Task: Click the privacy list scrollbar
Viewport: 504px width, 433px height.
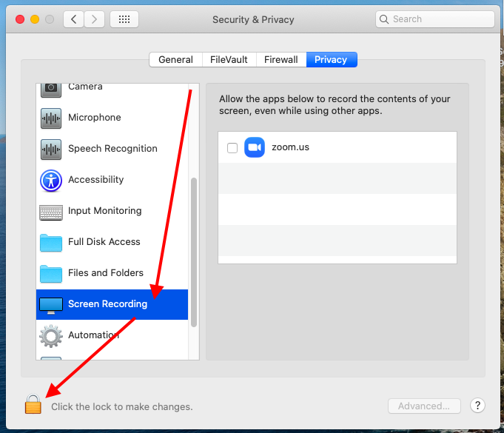Action: 194,252
